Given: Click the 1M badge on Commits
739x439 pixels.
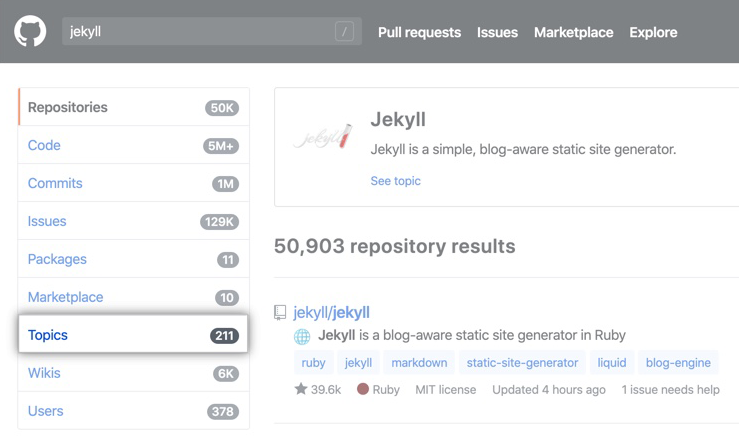Looking at the screenshot, I should pyautogui.click(x=225, y=184).
